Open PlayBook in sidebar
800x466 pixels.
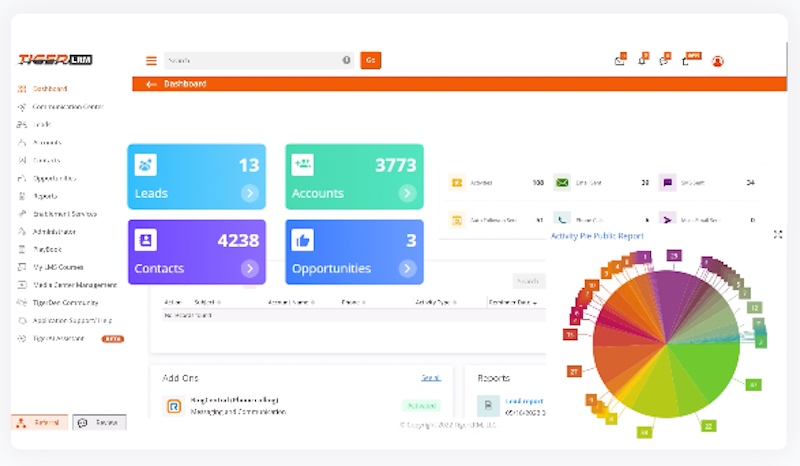click(x=47, y=250)
